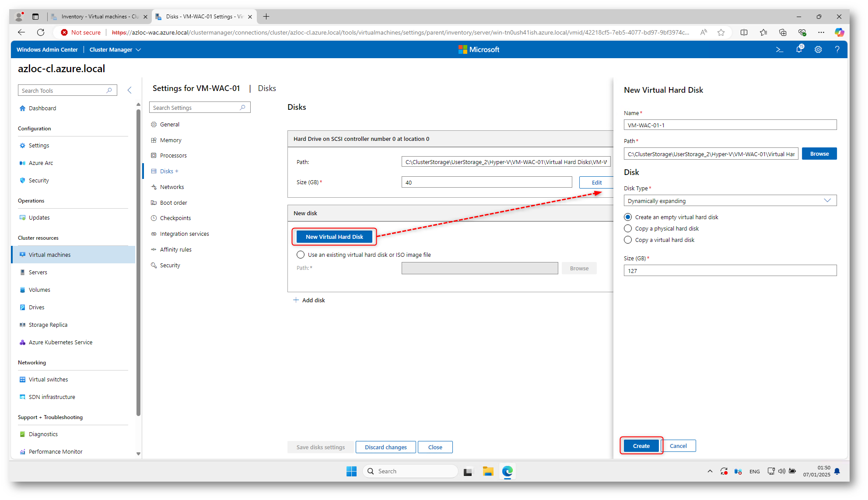Click the Name field VM-WAC-01-1
Image resolution: width=868 pixels, height=500 pixels.
[730, 125]
